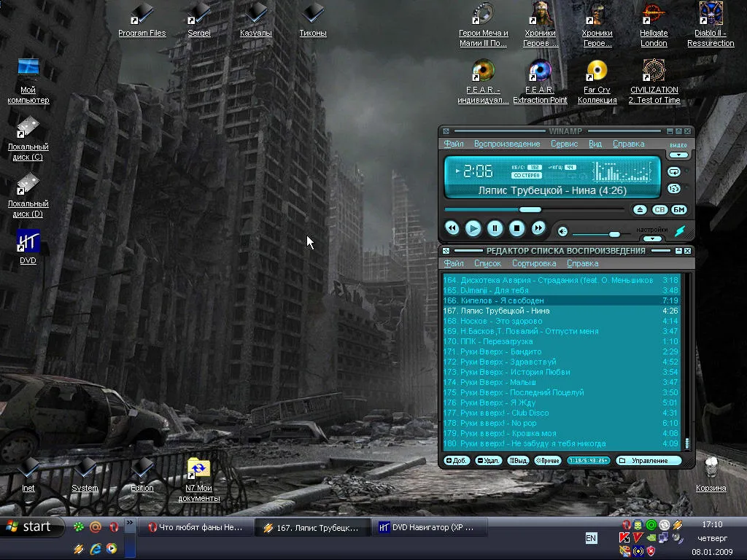Screen dimensions: 747x560
Task: Skip to next track in Winamp
Action: tap(538, 228)
